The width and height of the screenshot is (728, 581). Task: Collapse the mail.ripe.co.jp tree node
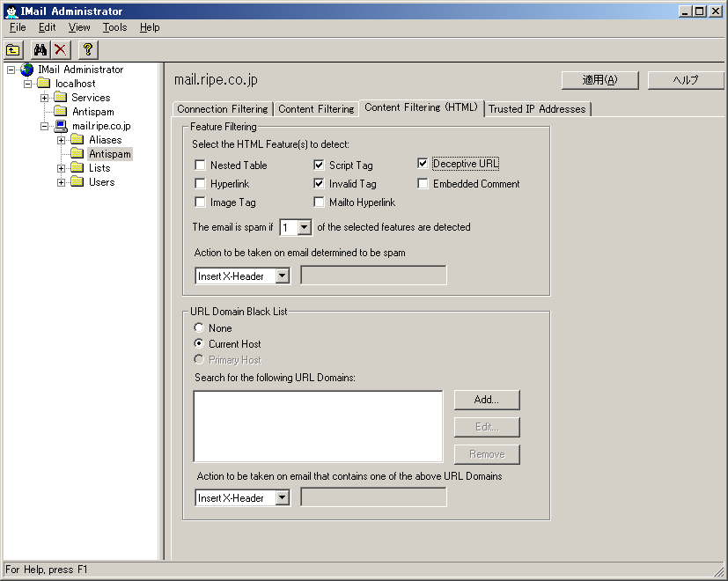45,127
